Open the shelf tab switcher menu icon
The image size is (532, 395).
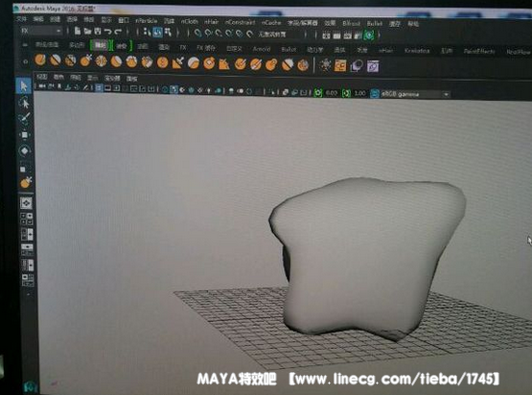25,44
